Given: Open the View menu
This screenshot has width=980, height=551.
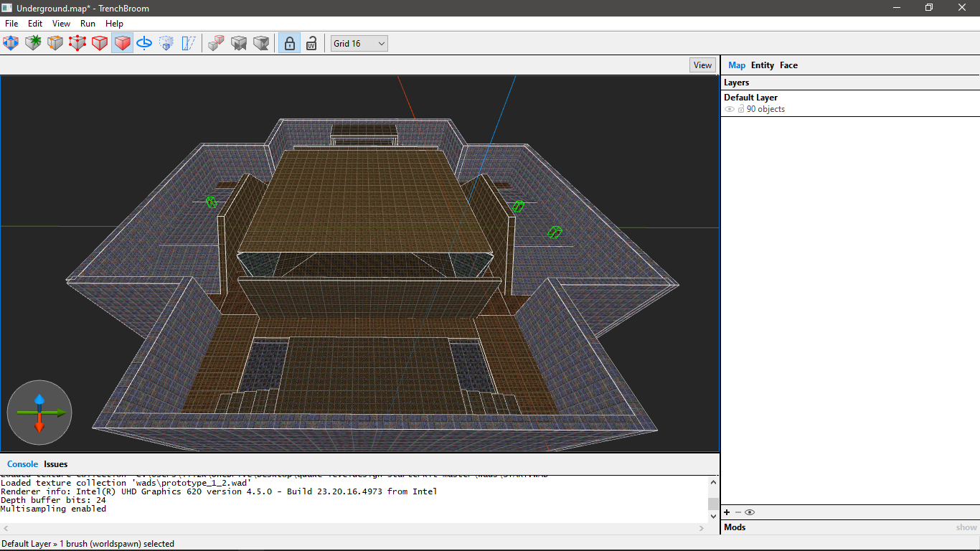Looking at the screenshot, I should pos(61,24).
